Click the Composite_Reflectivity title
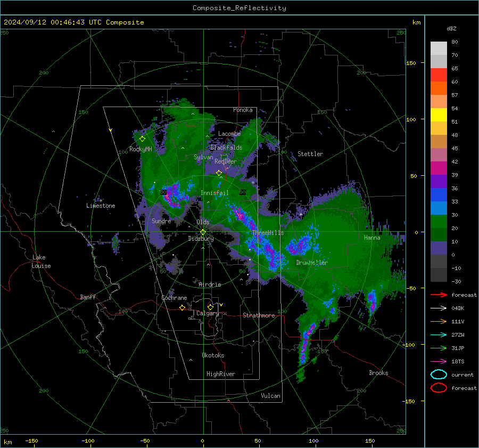Viewport: 479px width, 448px height. tap(240, 8)
